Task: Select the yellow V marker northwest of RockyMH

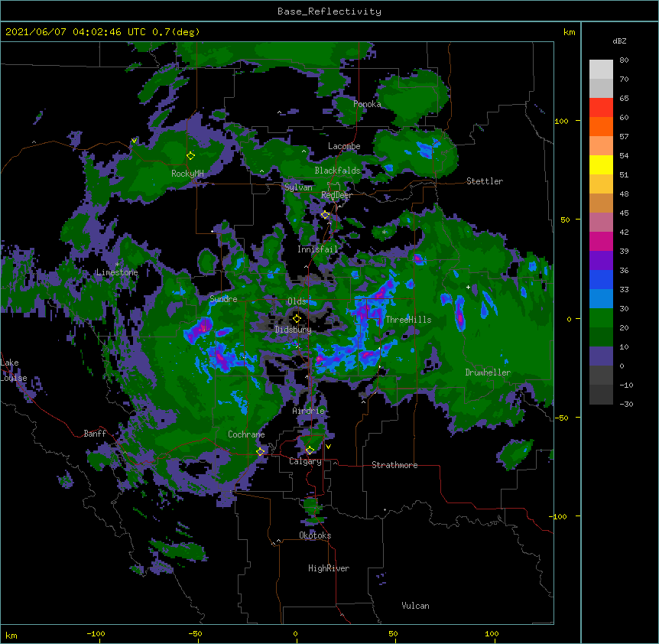Action: (134, 141)
